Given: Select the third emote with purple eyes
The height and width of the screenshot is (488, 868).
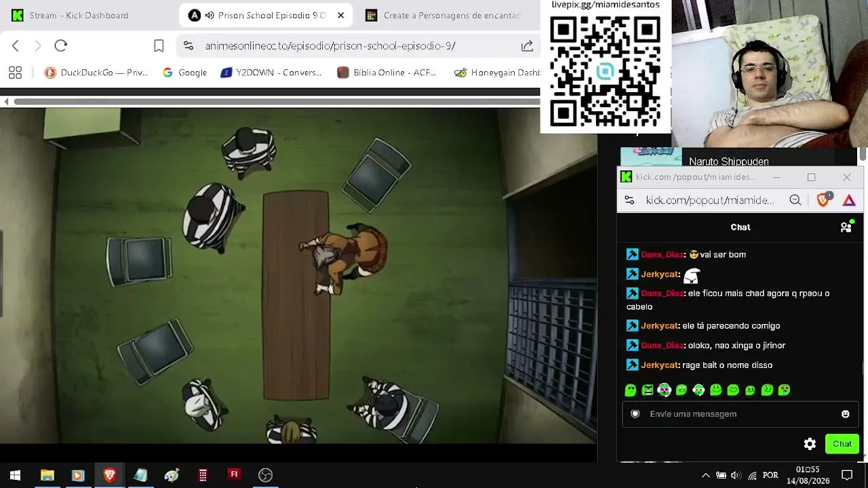Looking at the screenshot, I should pos(665,390).
